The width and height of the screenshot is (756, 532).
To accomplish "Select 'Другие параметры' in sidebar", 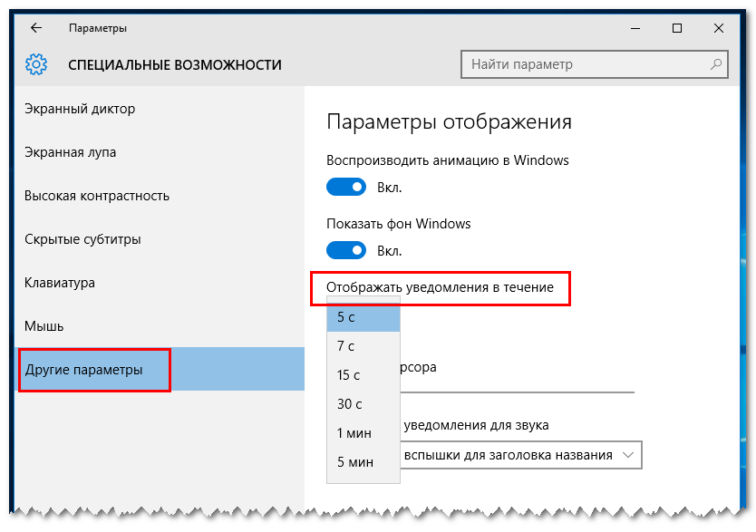I will tap(160, 369).
